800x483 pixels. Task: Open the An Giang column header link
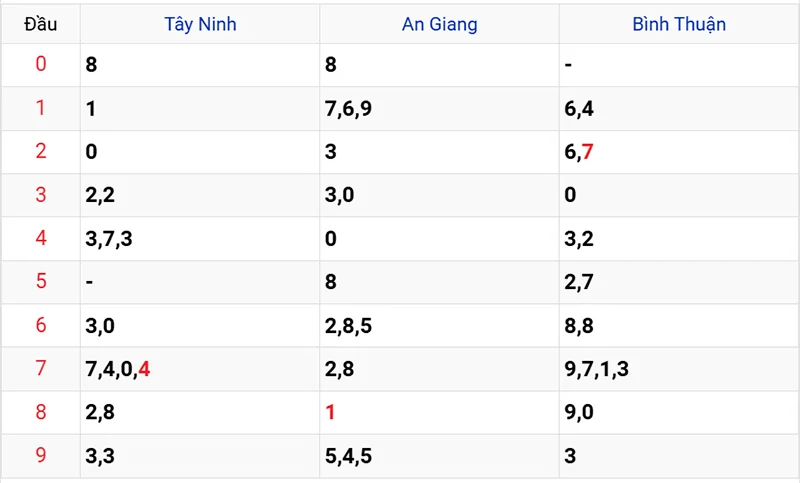[x=439, y=24]
